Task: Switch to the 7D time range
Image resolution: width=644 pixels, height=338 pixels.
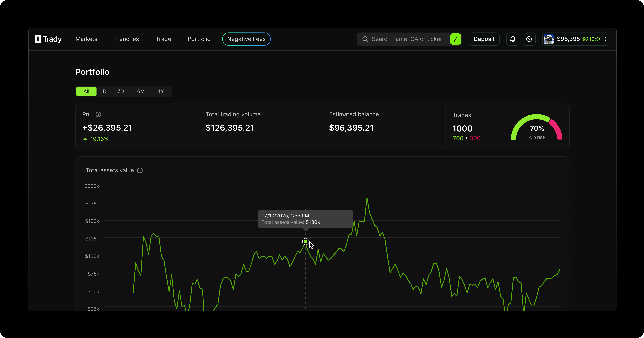Action: [120, 91]
